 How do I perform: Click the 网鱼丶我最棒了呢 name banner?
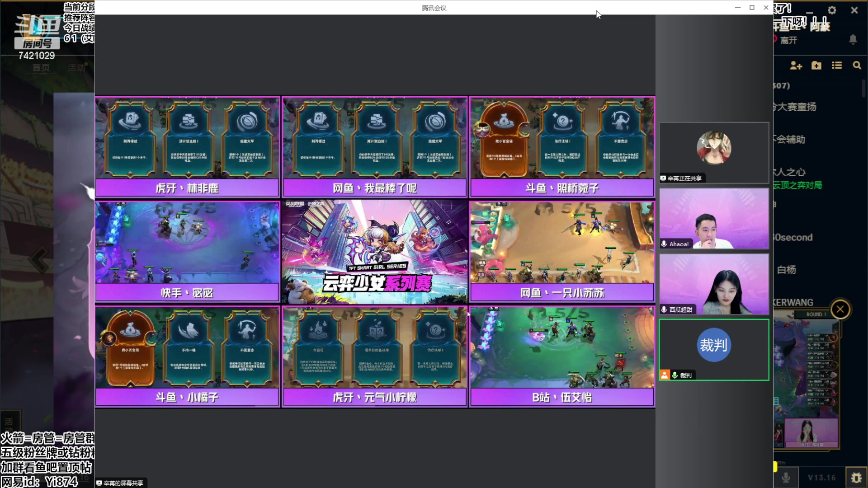375,188
